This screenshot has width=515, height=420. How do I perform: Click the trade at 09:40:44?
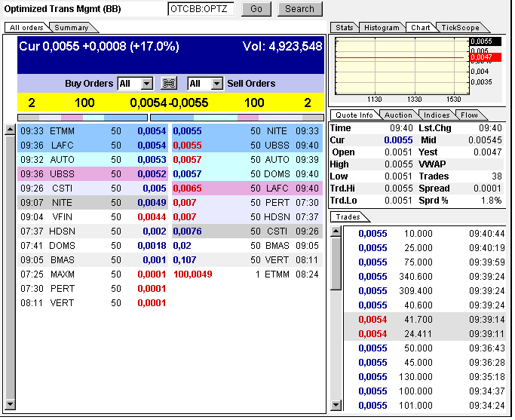tap(425, 234)
